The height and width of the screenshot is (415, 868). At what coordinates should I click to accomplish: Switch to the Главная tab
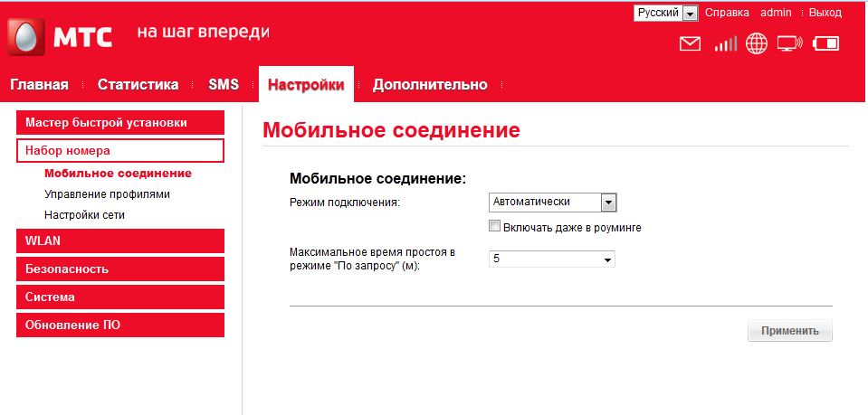pos(39,85)
